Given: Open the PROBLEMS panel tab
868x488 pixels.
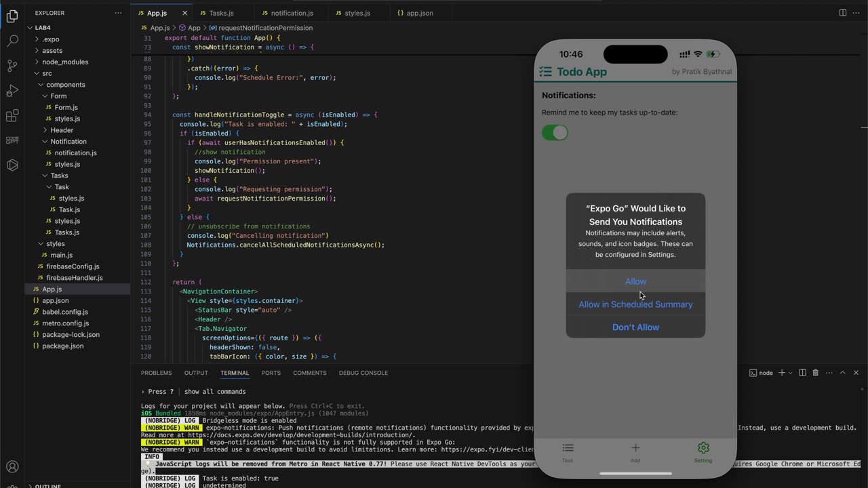Looking at the screenshot, I should pos(156,373).
